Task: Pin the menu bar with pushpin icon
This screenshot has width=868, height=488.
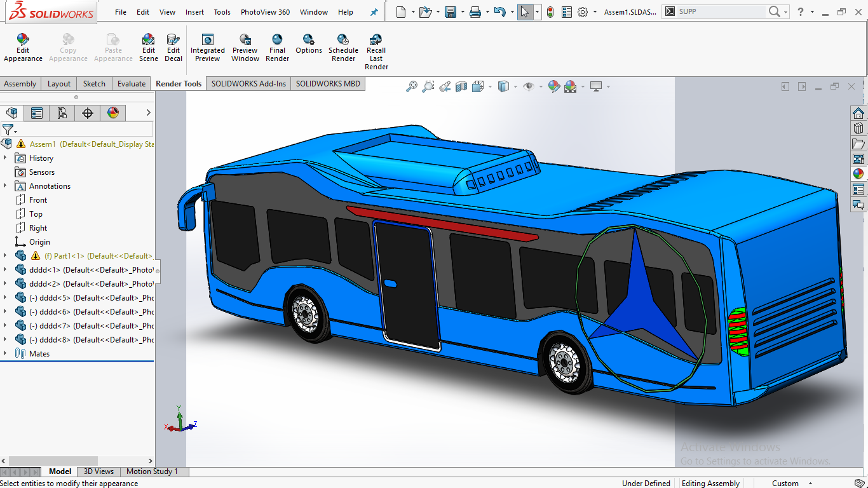Action: 374,12
